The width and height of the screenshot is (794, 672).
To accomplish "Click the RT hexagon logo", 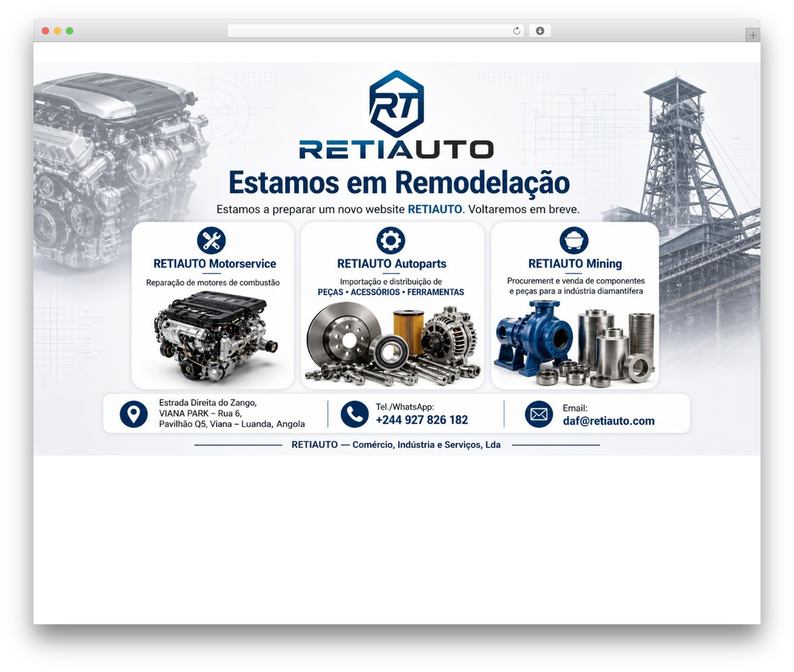I will (x=396, y=103).
